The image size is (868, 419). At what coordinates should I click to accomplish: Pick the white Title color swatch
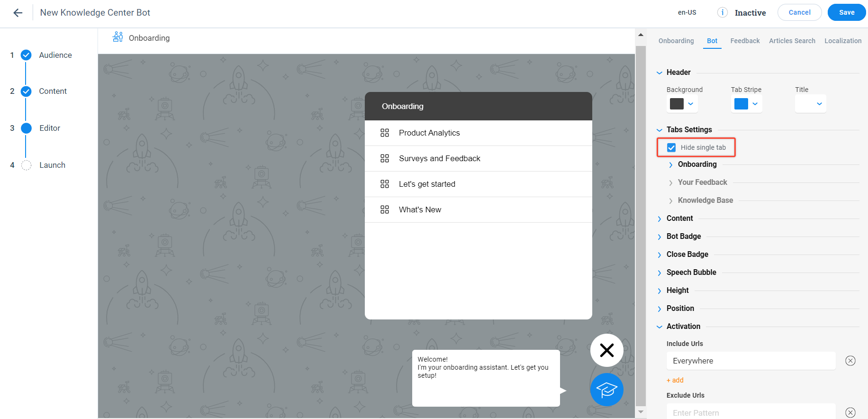(805, 104)
